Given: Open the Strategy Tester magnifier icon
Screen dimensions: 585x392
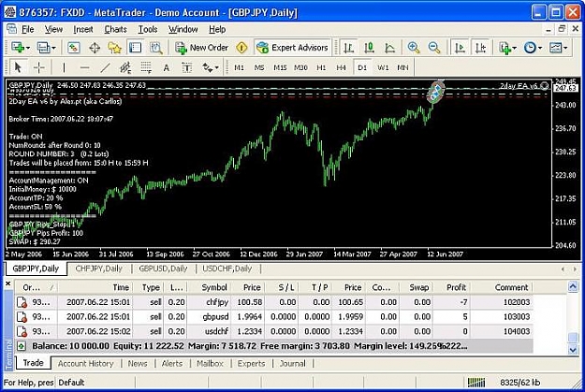Looking at the screenshot, I should [x=156, y=48].
